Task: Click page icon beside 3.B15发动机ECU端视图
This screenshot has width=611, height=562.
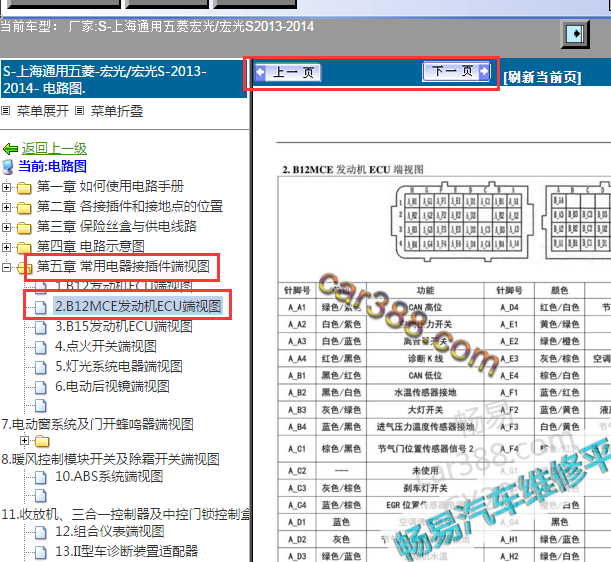Action: 41,327
